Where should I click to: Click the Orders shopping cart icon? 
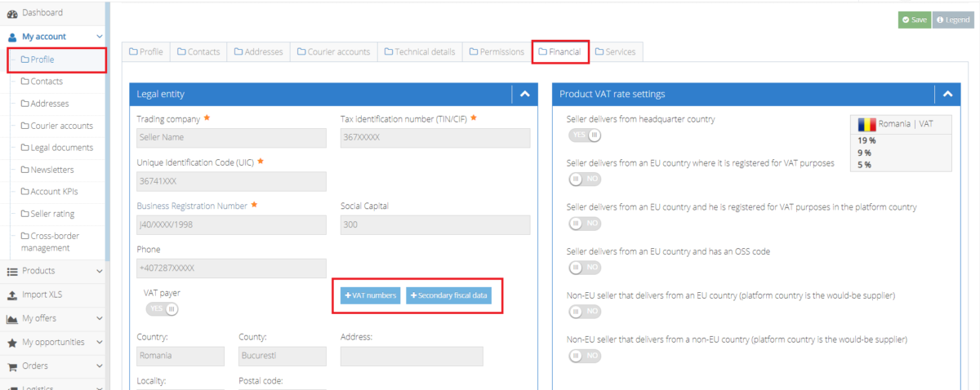[12, 366]
